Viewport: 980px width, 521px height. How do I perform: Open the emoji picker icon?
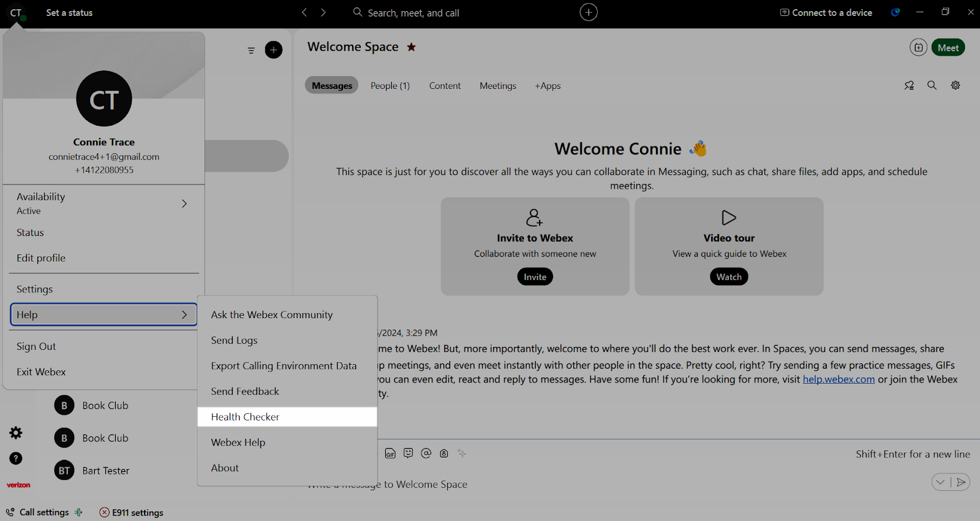(409, 454)
